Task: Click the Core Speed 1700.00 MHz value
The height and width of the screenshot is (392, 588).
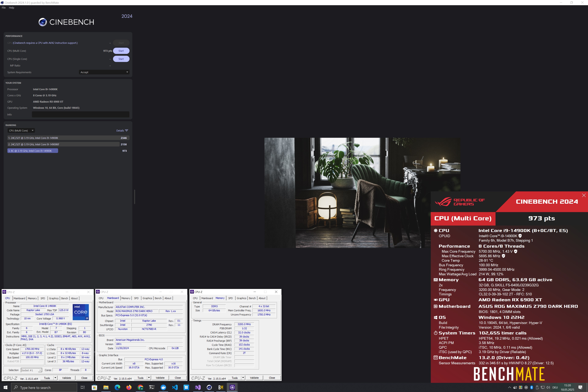Action: click(x=32, y=349)
